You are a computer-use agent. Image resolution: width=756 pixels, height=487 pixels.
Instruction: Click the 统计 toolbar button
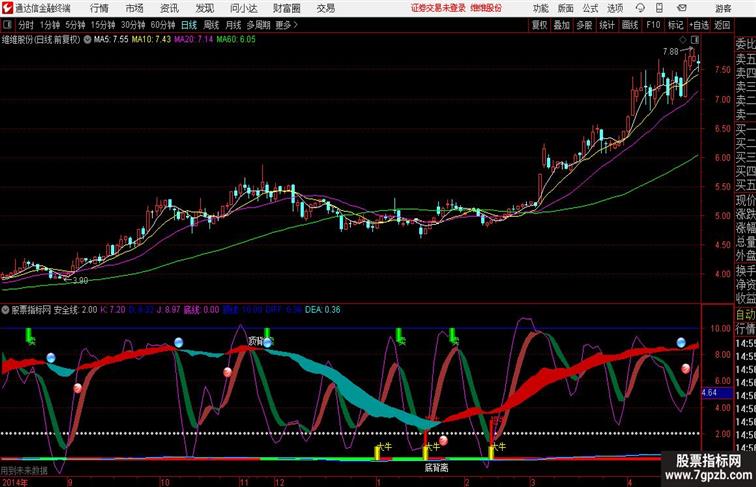tap(607, 25)
